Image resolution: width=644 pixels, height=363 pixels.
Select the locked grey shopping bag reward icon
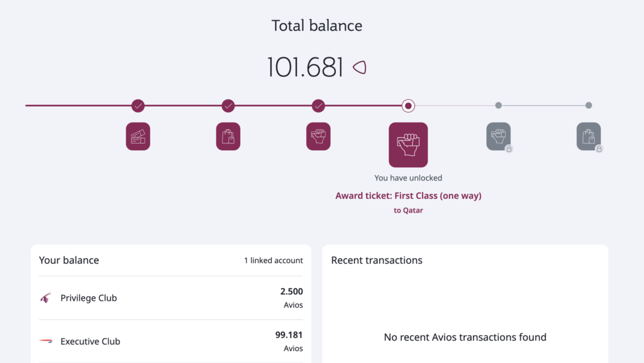point(589,137)
